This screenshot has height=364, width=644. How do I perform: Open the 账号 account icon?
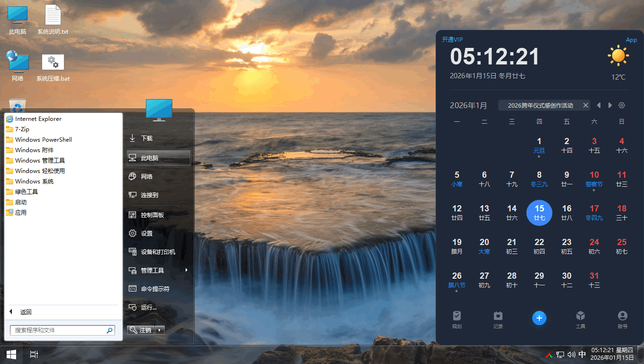tap(622, 319)
